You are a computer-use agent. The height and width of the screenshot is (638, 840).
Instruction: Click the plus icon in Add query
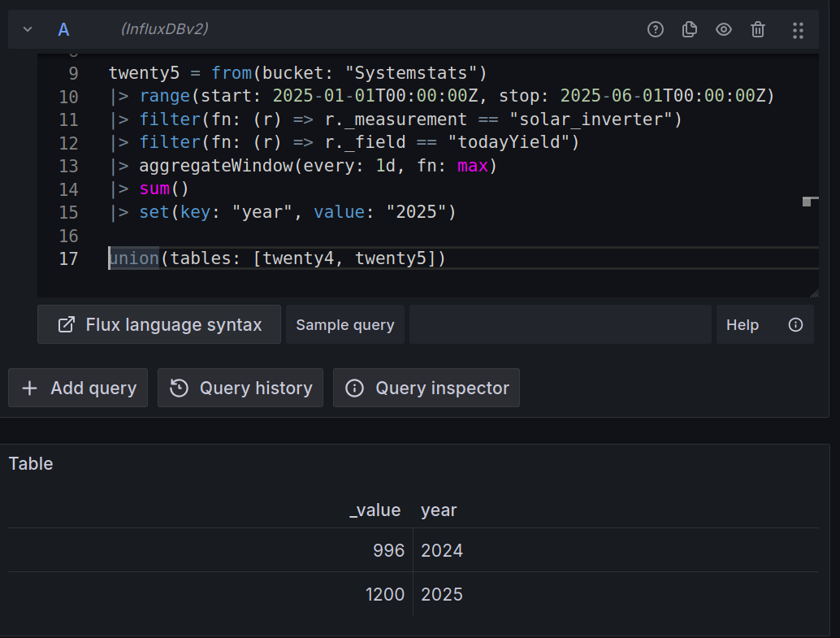point(30,388)
